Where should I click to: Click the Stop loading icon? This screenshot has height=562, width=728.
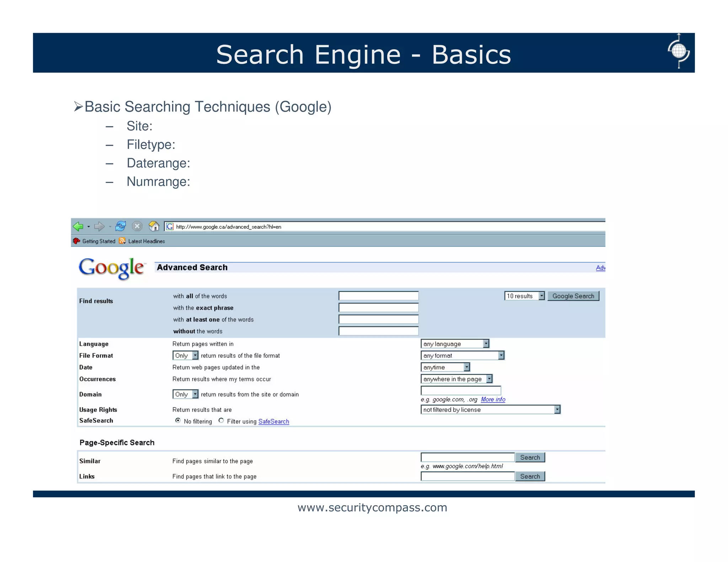[x=137, y=226]
